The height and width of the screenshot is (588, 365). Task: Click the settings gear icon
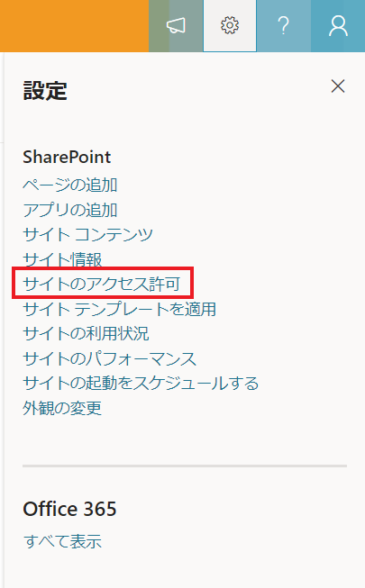(x=230, y=26)
